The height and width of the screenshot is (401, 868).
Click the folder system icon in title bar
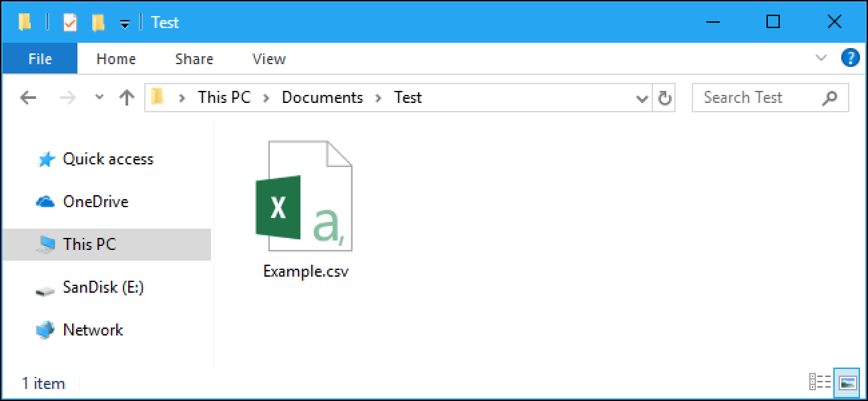(25, 22)
